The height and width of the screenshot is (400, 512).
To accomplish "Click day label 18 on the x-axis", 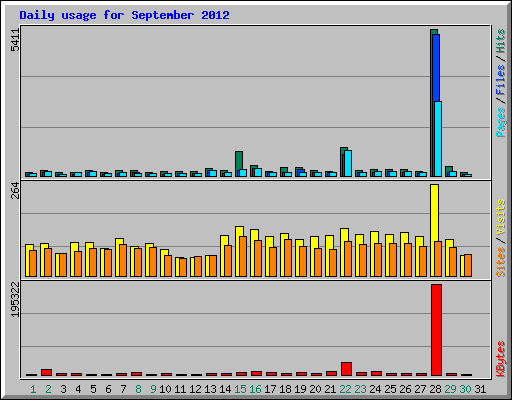I will [285, 389].
